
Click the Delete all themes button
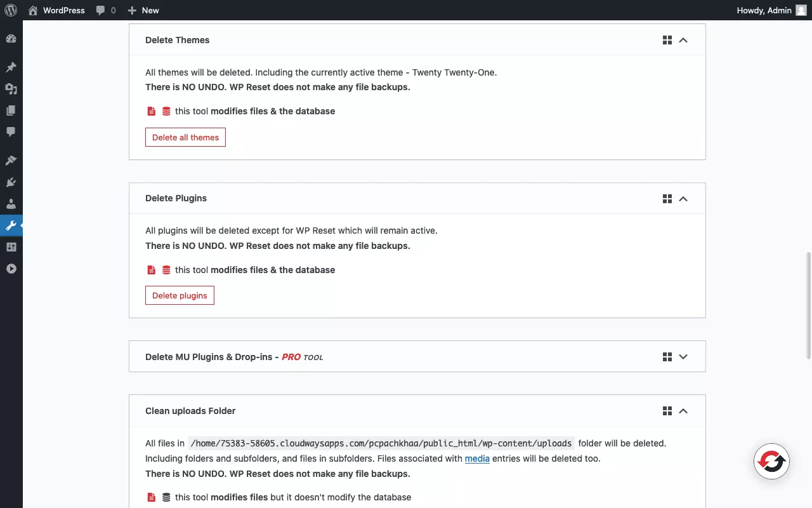pos(185,137)
